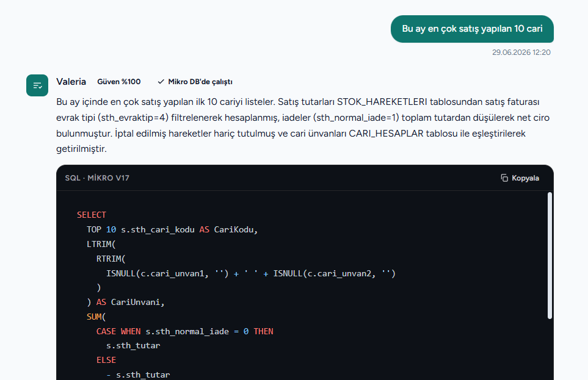Click the 'SQL · MİKRO V17' code header label

(x=97, y=178)
